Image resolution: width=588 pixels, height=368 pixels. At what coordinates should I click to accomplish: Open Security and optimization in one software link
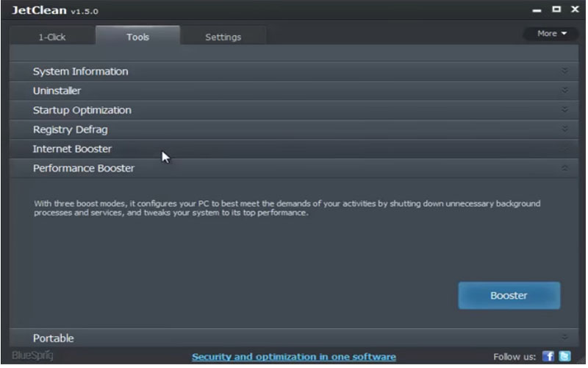(293, 356)
